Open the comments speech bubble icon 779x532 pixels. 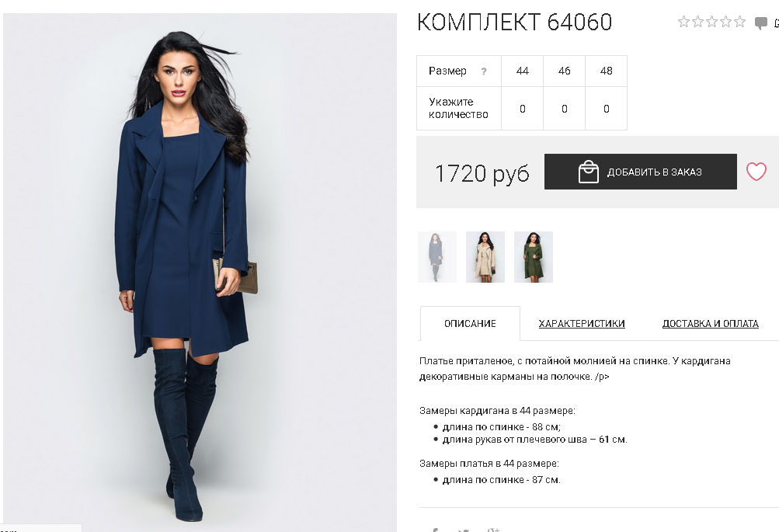(760, 23)
